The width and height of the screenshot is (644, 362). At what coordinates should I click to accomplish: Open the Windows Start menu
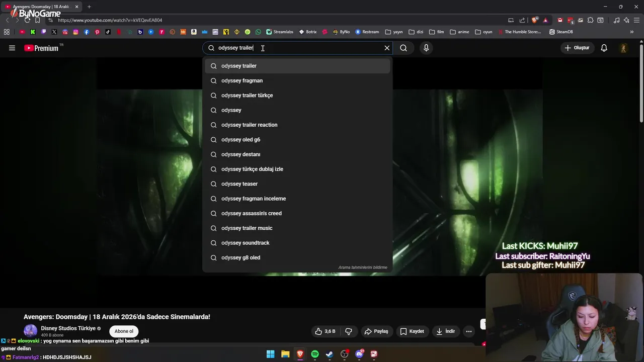pos(271,354)
